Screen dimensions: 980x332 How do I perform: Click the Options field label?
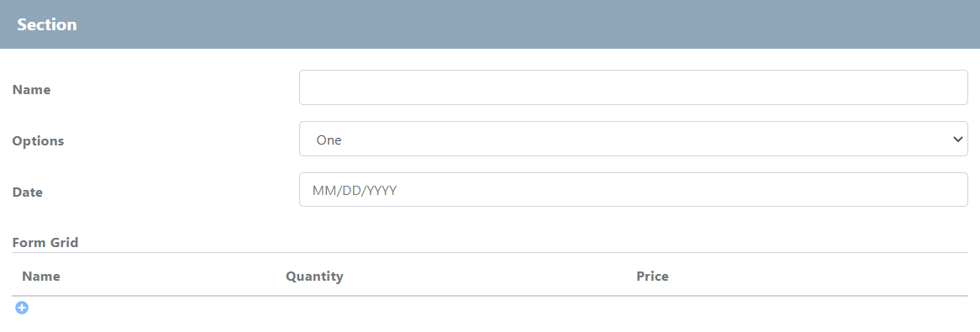tap(38, 140)
